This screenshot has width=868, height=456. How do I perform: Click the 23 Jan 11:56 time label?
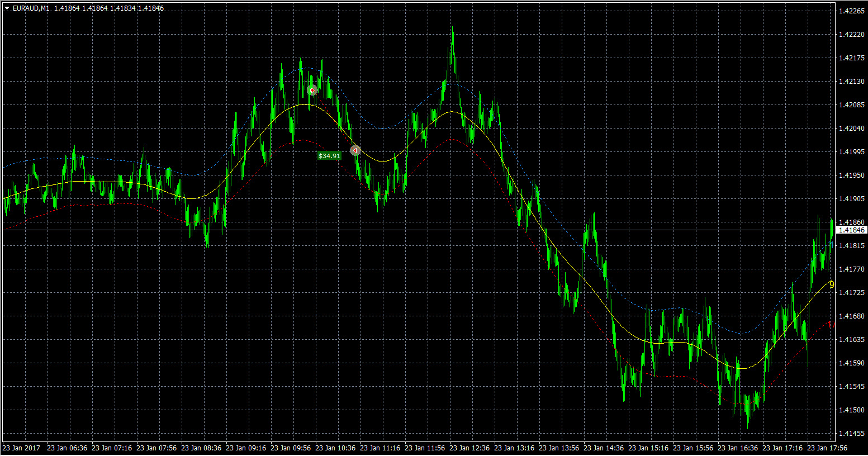(x=425, y=448)
